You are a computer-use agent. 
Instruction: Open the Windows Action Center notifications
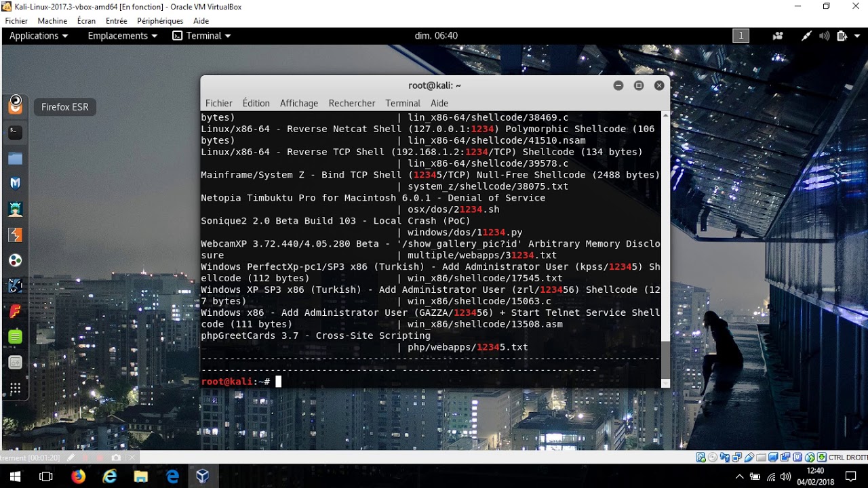pos(851,476)
